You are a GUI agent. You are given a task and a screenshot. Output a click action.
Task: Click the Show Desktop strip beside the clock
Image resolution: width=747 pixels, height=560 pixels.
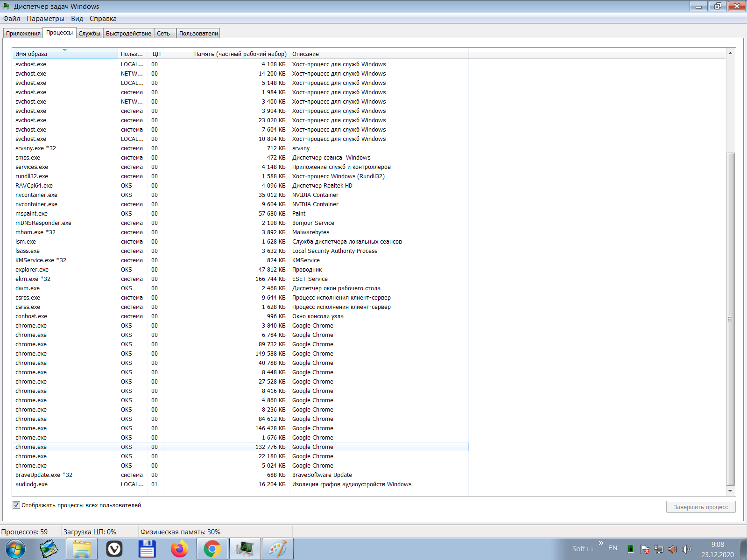coord(743,549)
